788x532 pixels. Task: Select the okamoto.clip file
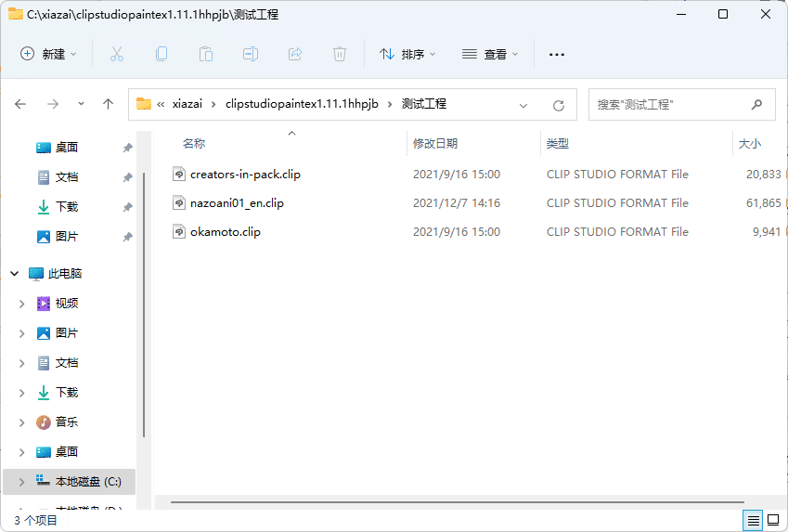pyautogui.click(x=226, y=232)
